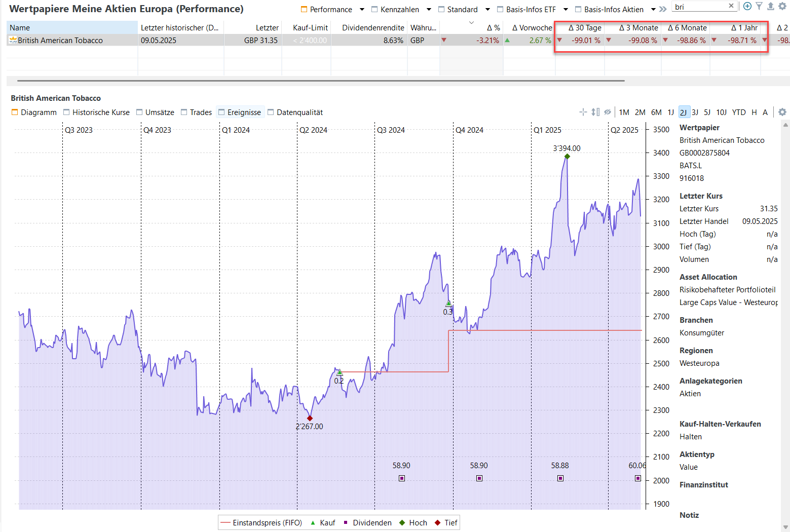Set chart range to 3J
The width and height of the screenshot is (790, 532).
pos(695,112)
